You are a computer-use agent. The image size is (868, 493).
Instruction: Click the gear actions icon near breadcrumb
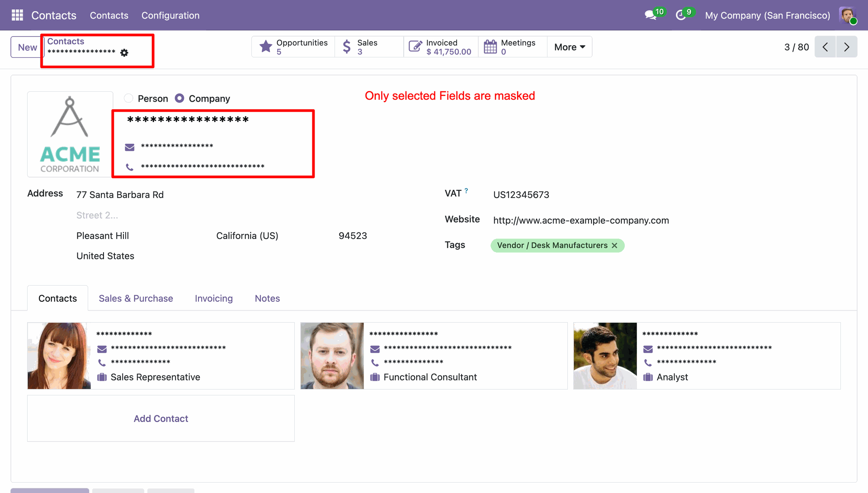124,53
